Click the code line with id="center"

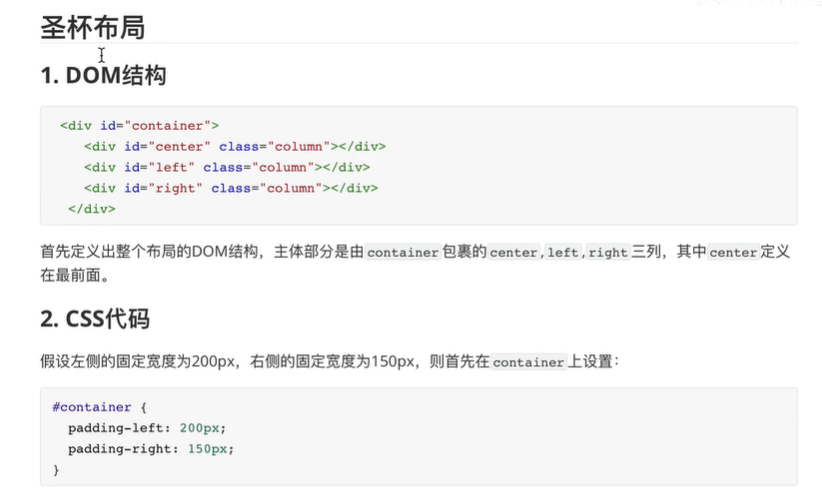235,147
